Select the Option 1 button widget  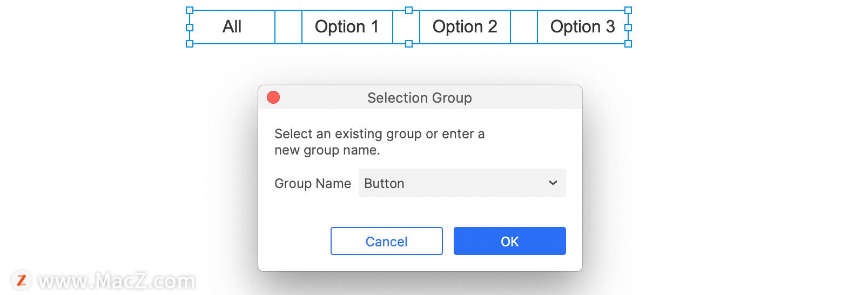347,27
